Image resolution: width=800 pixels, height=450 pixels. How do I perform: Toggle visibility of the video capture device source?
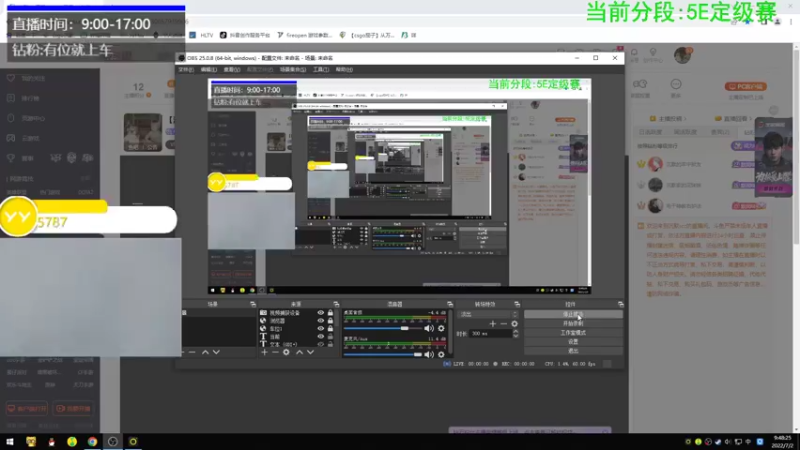320,313
